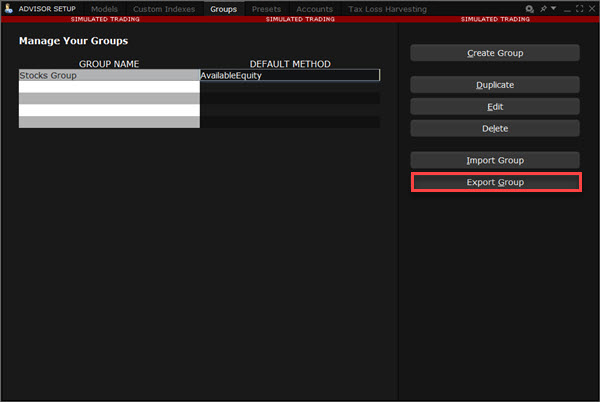Viewport: 600px width, 402px height.
Task: Minimize the Advisor Setup window
Action: pyautogui.click(x=567, y=9)
